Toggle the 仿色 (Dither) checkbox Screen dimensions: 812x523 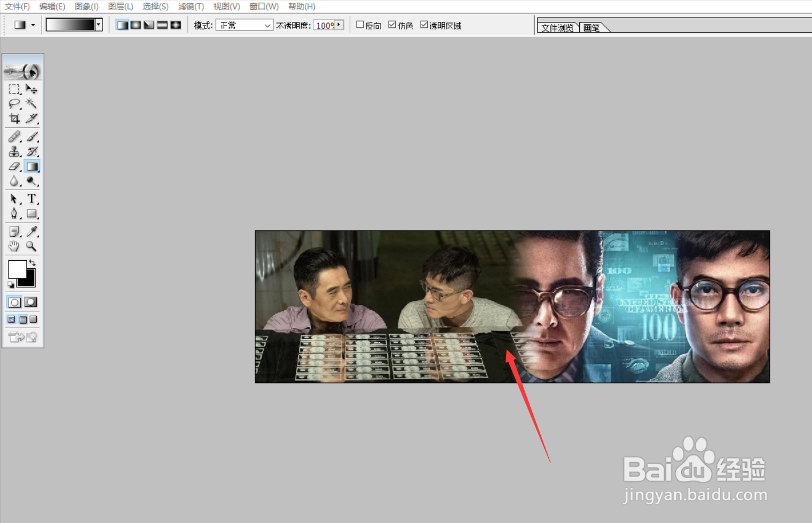(392, 25)
